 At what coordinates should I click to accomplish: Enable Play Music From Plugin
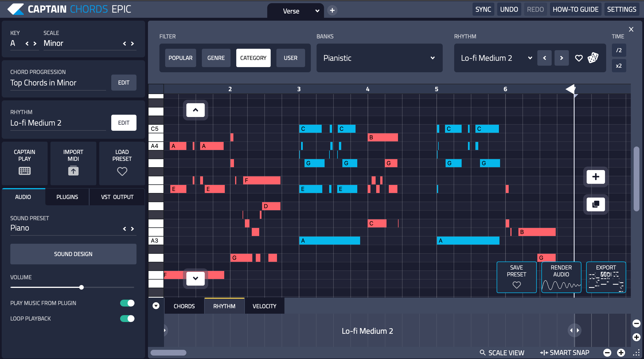coord(127,303)
